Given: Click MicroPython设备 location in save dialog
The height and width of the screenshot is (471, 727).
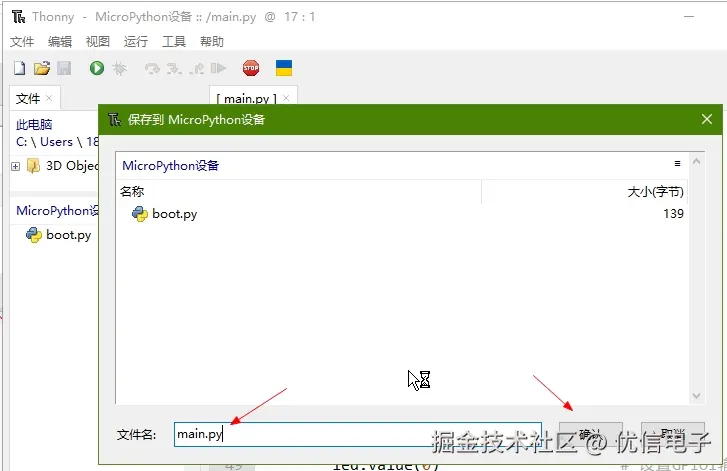Looking at the screenshot, I should [171, 165].
